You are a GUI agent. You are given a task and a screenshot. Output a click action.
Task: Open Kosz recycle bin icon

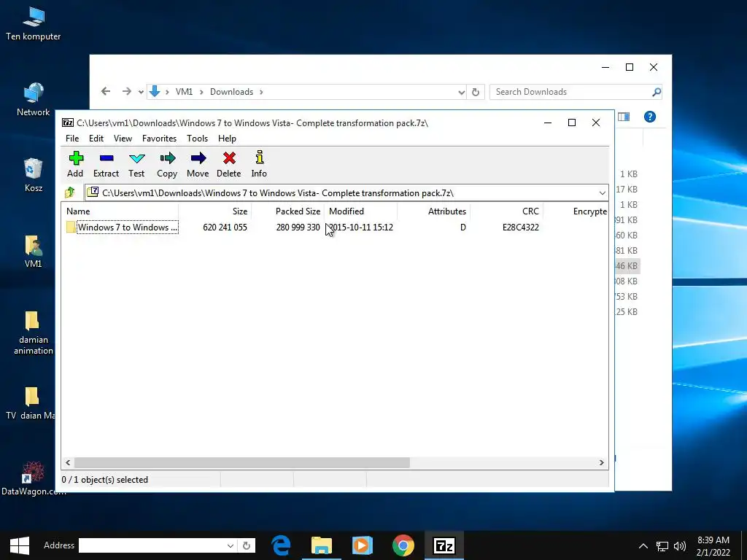[34, 175]
